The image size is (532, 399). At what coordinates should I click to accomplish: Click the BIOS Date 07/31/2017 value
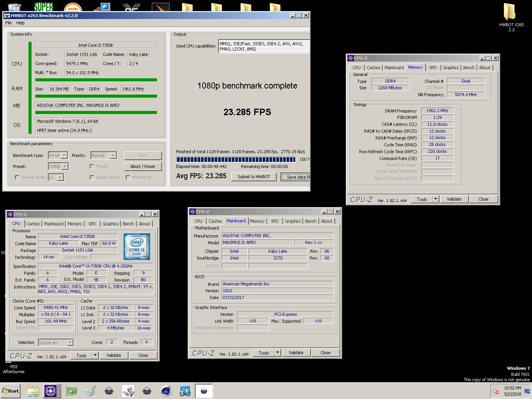(x=278, y=298)
